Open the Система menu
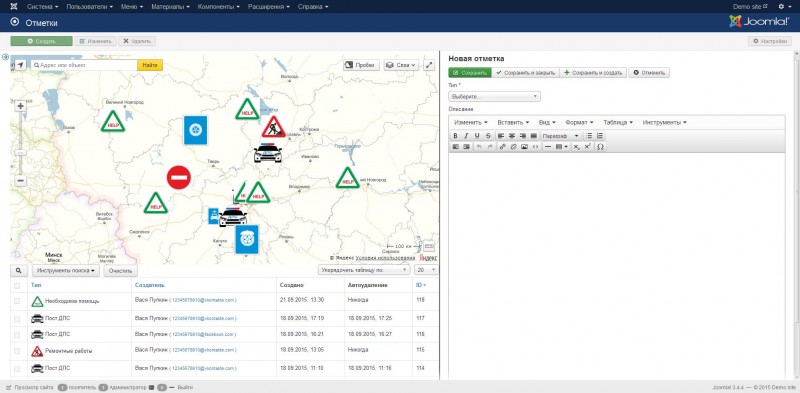 click(43, 7)
